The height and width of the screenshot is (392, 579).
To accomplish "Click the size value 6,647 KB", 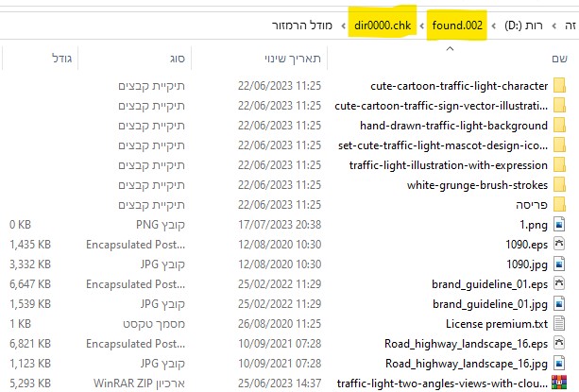I will (30, 284).
